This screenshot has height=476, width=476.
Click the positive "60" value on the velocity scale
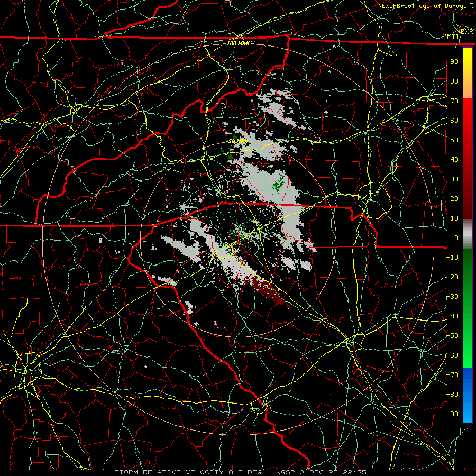coord(454,120)
